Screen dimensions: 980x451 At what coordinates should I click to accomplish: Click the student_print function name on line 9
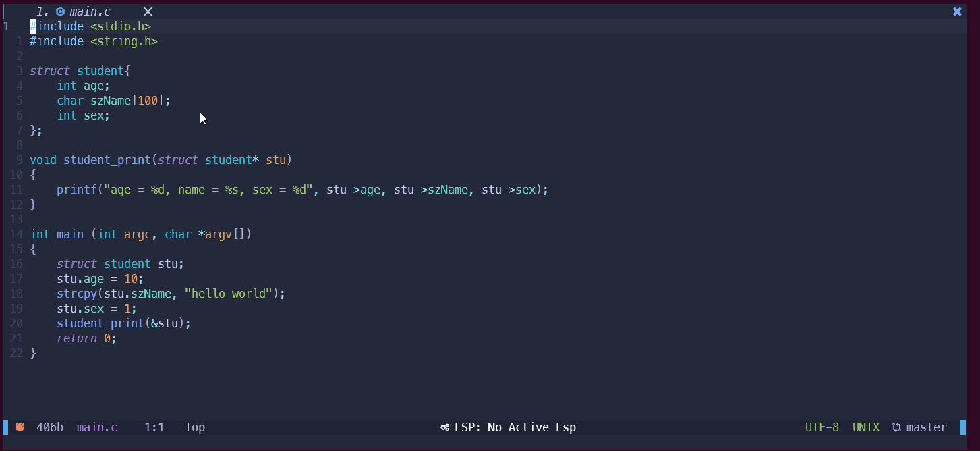pyautogui.click(x=107, y=160)
